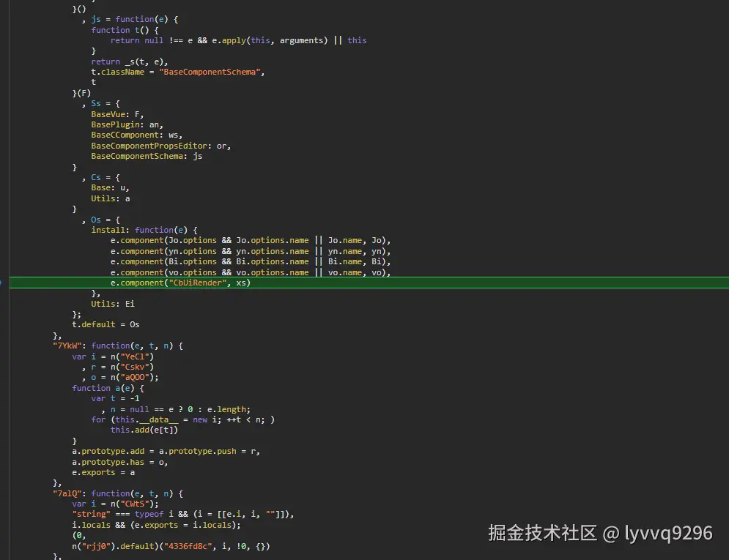The width and height of the screenshot is (729, 560).
Task: Click the e.component(Jo.options ... line
Action: pyautogui.click(x=251, y=241)
